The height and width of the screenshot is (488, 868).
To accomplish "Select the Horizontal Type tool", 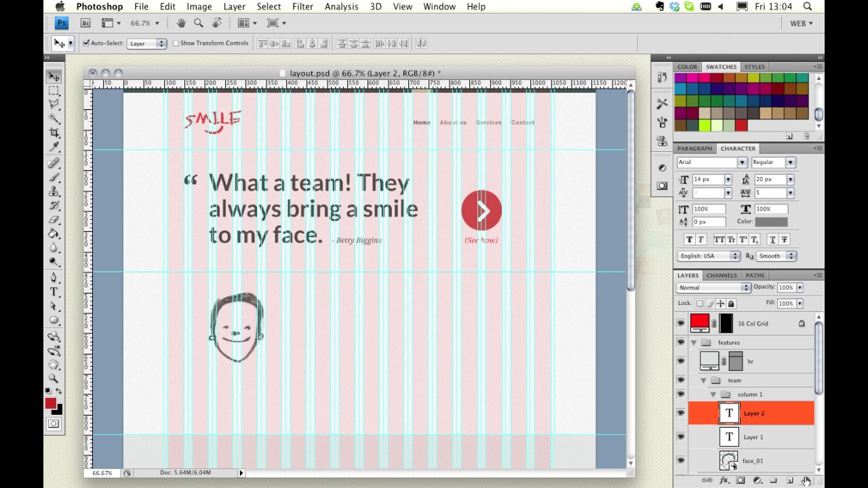I will coord(54,292).
